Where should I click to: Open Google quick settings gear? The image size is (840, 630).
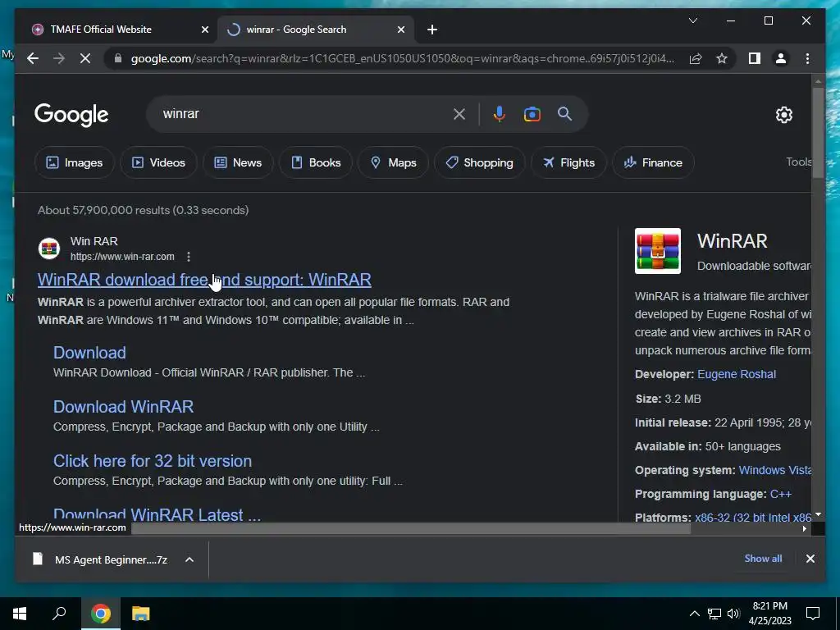[783, 115]
